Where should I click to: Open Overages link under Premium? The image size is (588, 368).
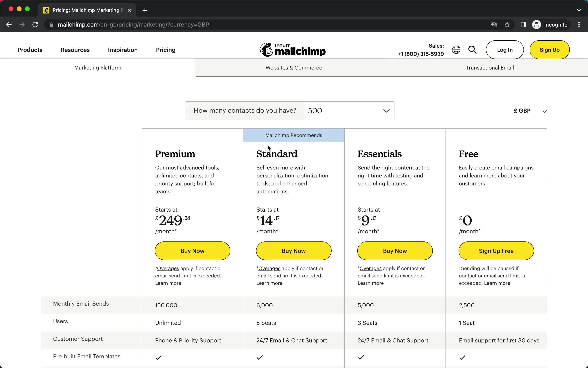point(168,268)
